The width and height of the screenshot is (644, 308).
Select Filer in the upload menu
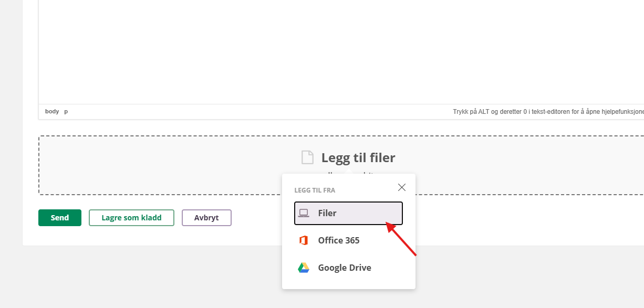point(348,213)
